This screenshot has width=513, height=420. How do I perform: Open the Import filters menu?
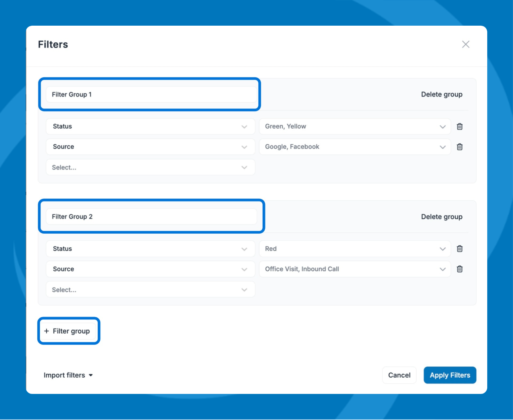point(68,375)
